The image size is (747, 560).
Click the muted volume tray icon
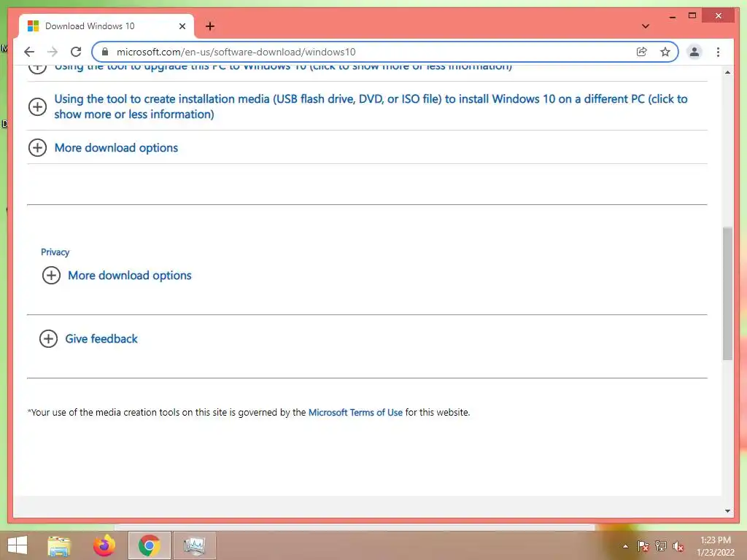tap(678, 546)
